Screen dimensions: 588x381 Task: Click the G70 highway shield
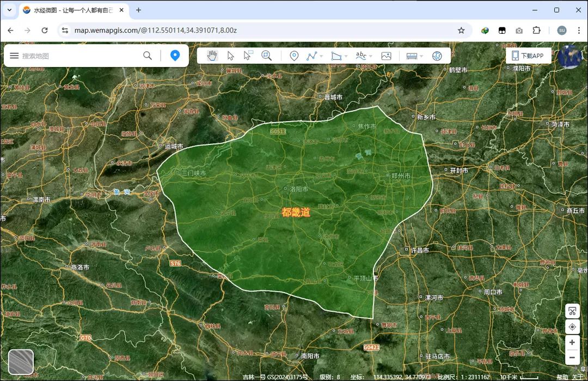[x=85, y=338]
